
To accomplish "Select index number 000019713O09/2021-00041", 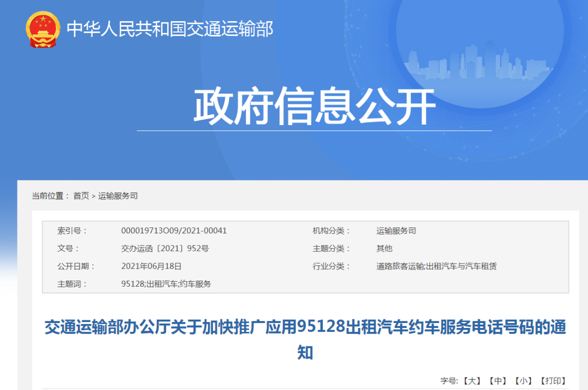I will 174,231.
